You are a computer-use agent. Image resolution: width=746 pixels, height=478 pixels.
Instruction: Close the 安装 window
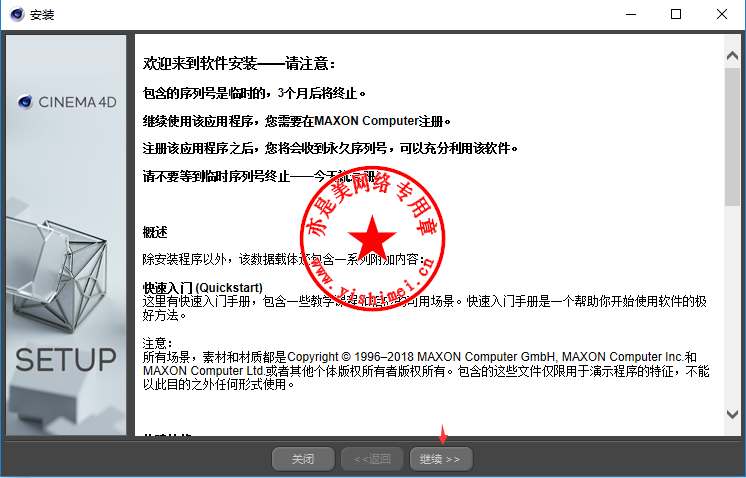[722, 14]
